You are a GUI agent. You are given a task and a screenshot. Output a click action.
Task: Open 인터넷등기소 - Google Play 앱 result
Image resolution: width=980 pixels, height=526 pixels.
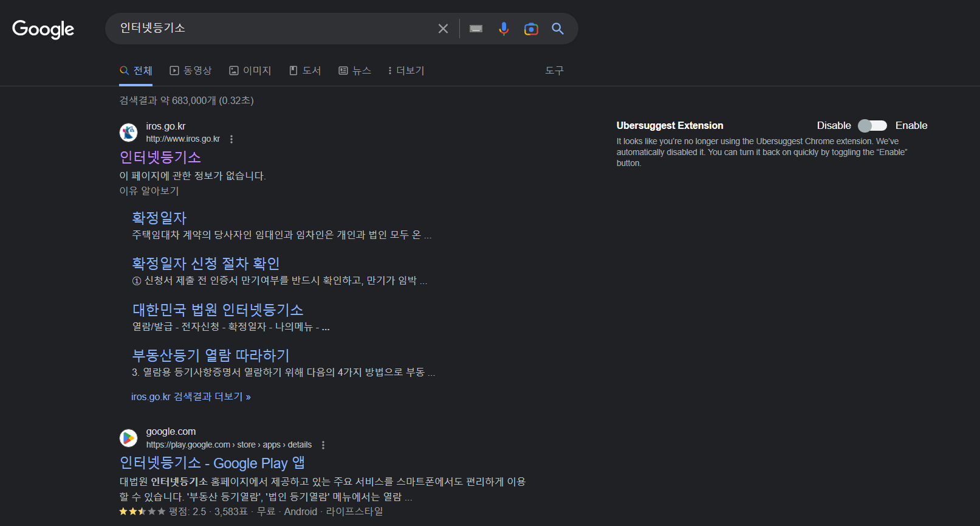212,463
